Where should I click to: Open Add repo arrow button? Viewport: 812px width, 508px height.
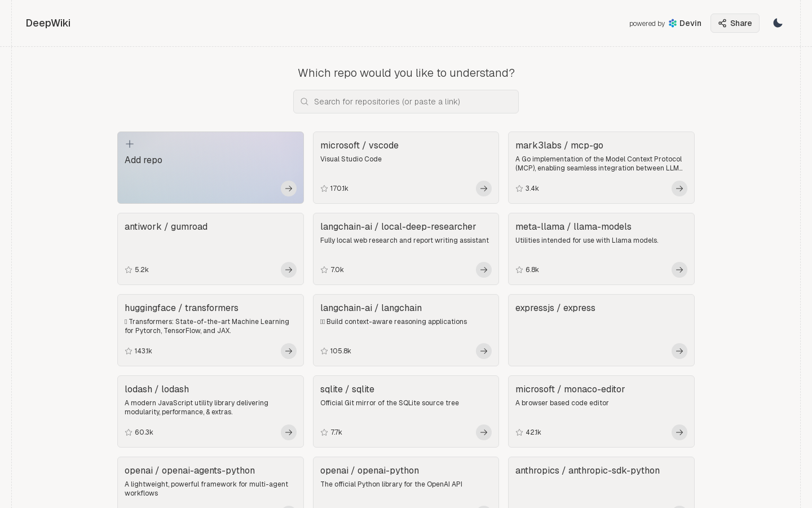click(x=289, y=189)
